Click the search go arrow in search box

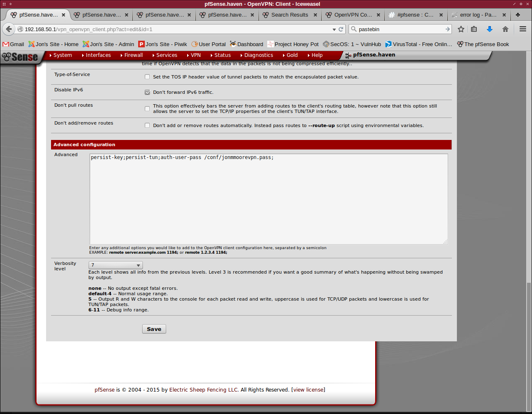447,29
